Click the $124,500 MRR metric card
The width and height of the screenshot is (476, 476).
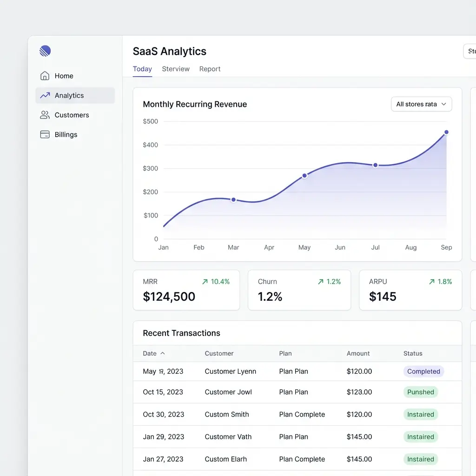point(186,290)
